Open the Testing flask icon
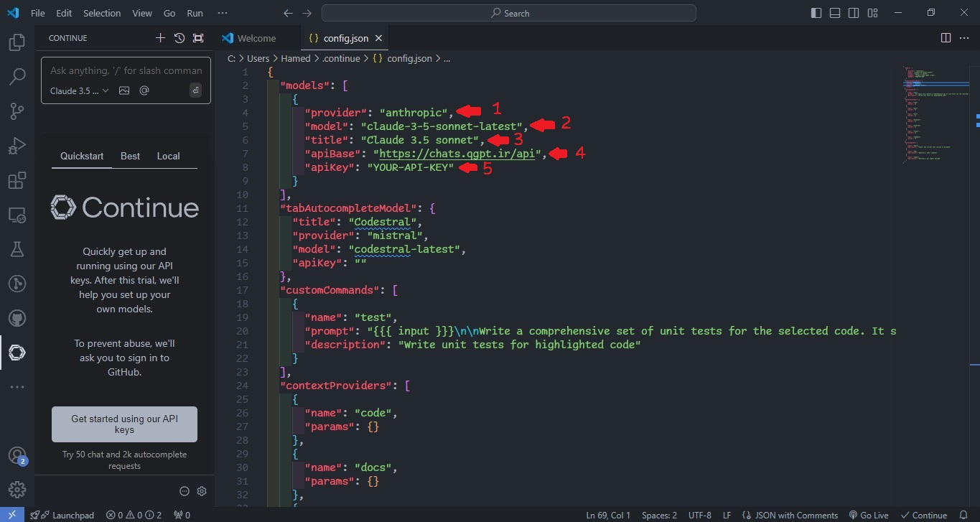 tap(17, 249)
